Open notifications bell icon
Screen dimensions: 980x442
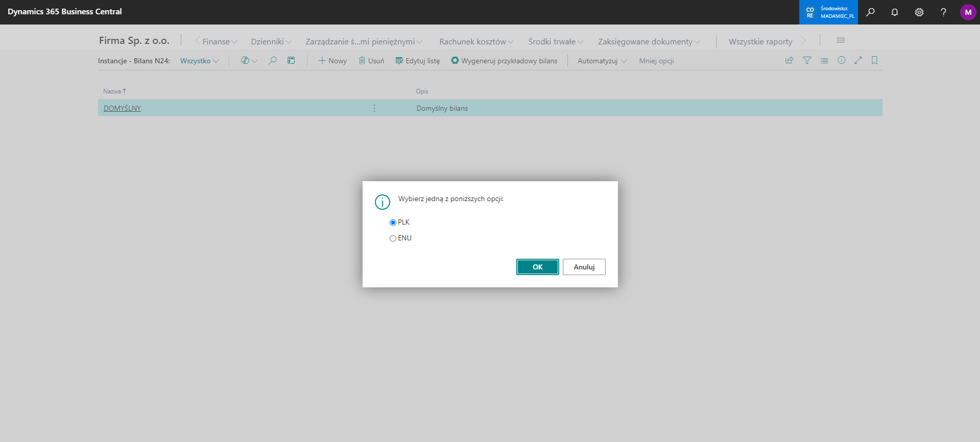coord(895,12)
